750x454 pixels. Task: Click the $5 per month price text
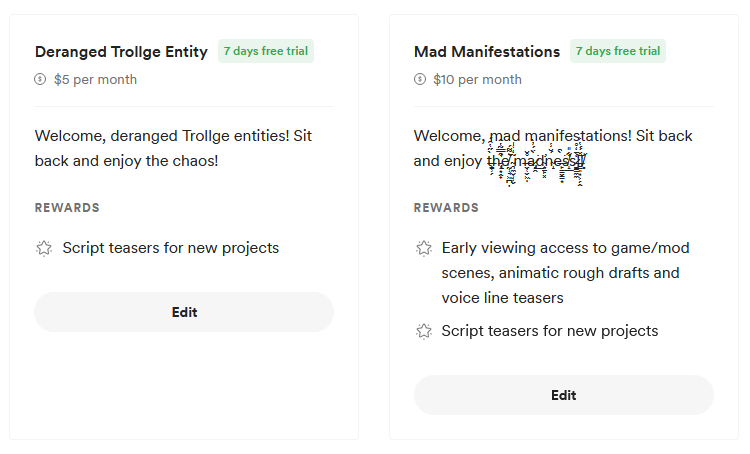click(x=95, y=80)
